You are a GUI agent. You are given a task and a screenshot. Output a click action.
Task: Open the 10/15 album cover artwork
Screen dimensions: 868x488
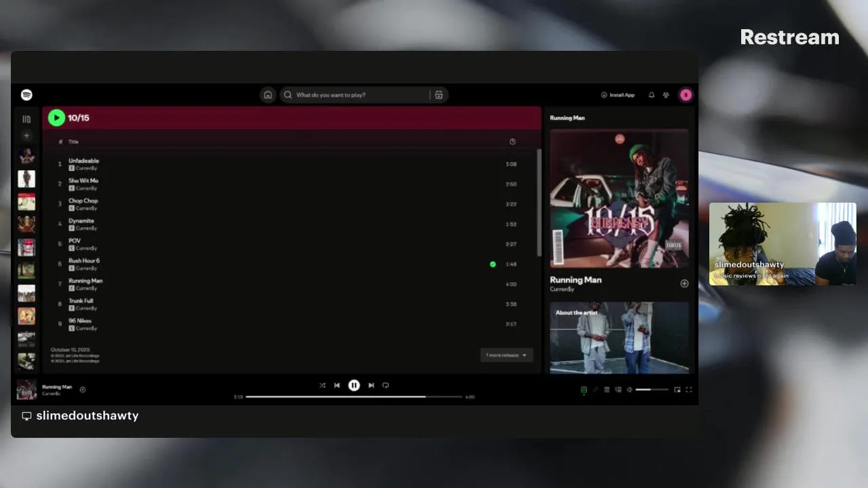point(619,198)
